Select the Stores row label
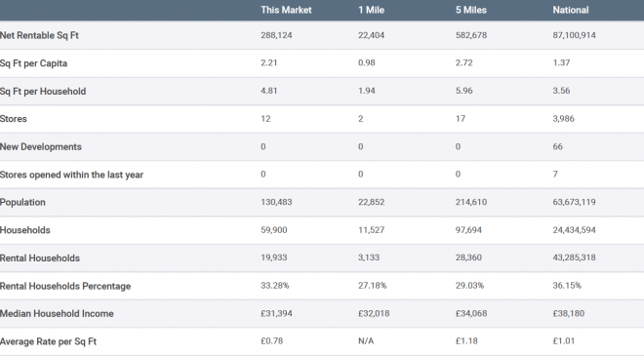 (x=13, y=119)
